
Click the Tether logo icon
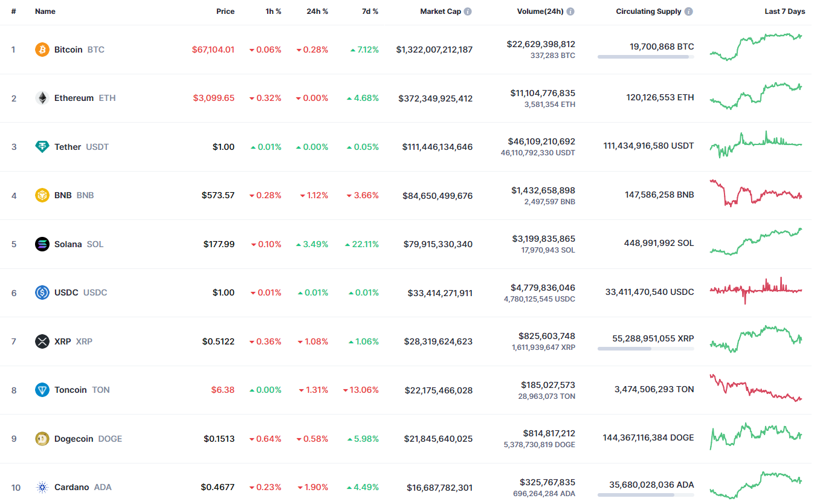pyautogui.click(x=42, y=147)
